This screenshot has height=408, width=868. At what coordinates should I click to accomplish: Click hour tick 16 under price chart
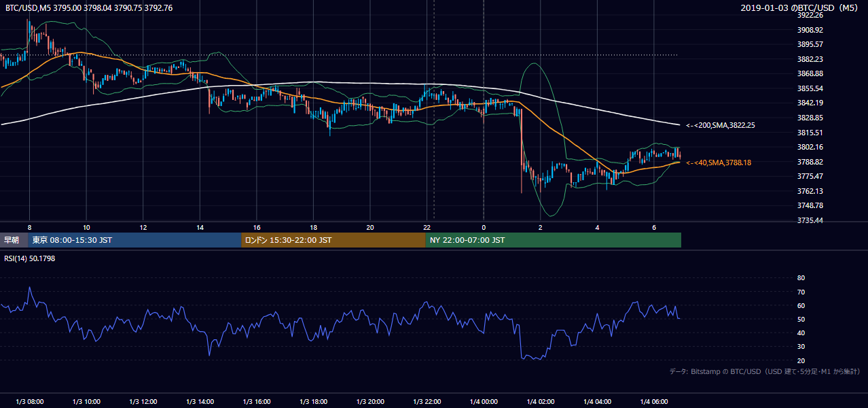pyautogui.click(x=257, y=227)
